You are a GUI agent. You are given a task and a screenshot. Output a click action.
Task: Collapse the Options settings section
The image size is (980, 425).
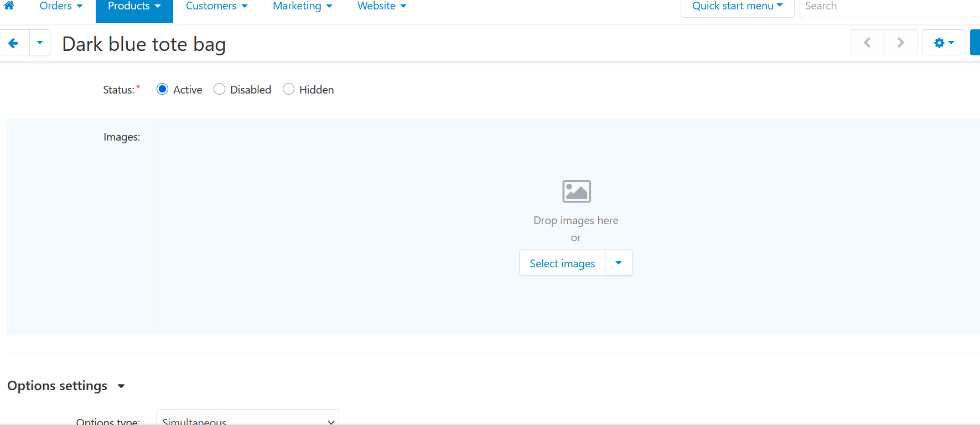[121, 386]
